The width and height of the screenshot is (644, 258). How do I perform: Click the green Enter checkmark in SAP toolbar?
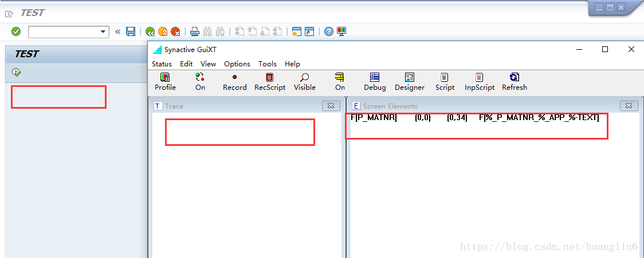(x=16, y=31)
